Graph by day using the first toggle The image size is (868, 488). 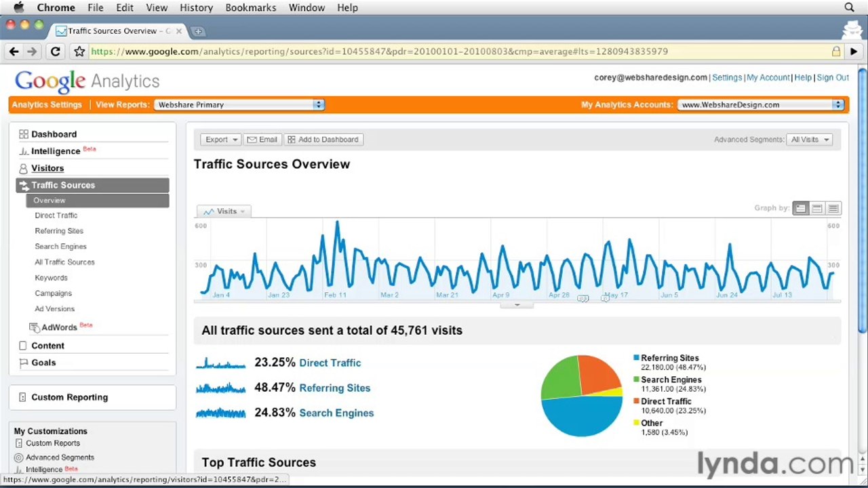click(801, 209)
